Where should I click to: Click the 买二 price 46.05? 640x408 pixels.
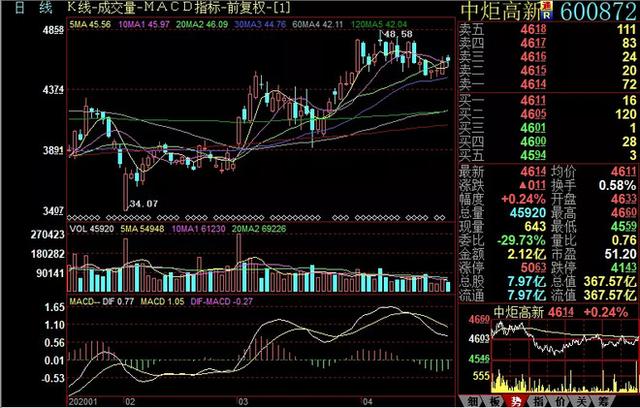click(533, 114)
